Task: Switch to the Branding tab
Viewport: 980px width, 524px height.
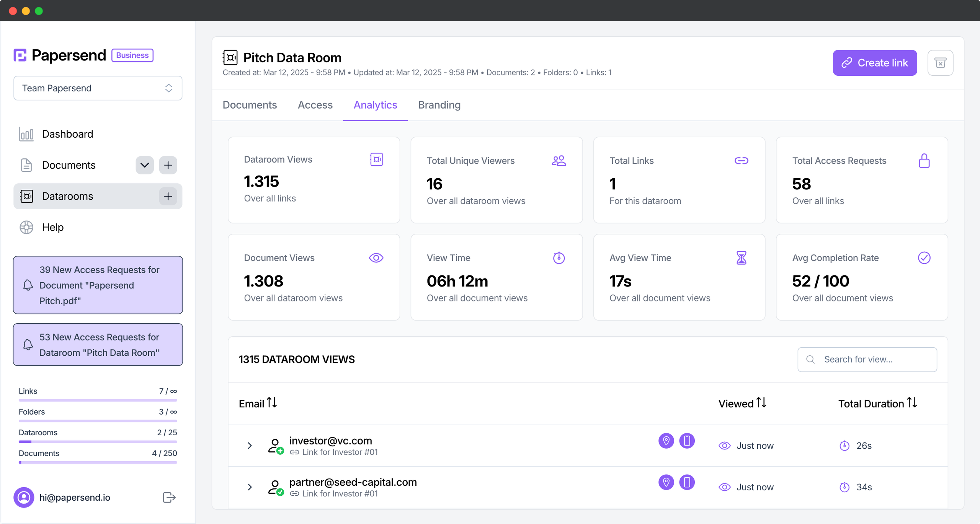Action: coord(439,105)
